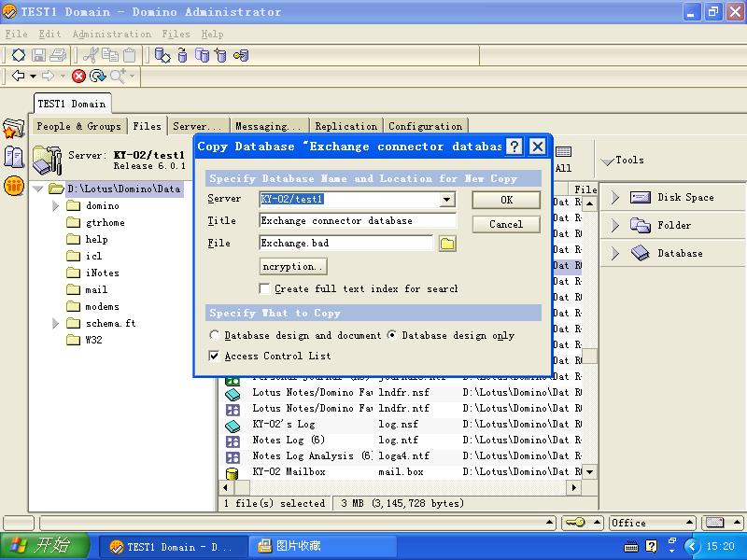Click the Disk Space tool icon
Screen dimensions: 747x560
pyautogui.click(x=641, y=197)
